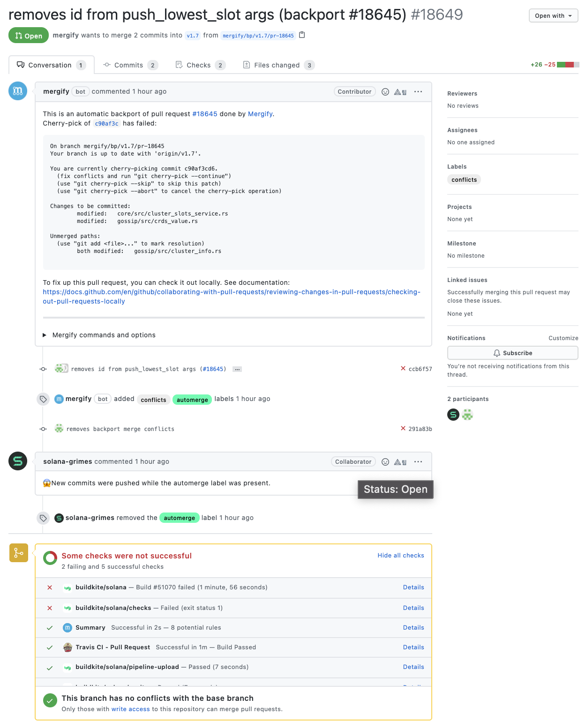Click mergify bot avatar beside first comment
The height and width of the screenshot is (728, 586).
pos(18,91)
